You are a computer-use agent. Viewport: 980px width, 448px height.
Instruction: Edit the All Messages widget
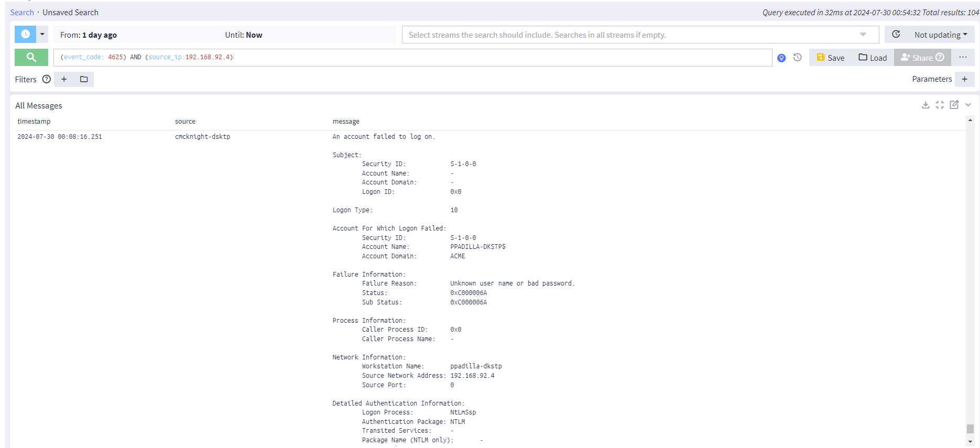point(954,105)
